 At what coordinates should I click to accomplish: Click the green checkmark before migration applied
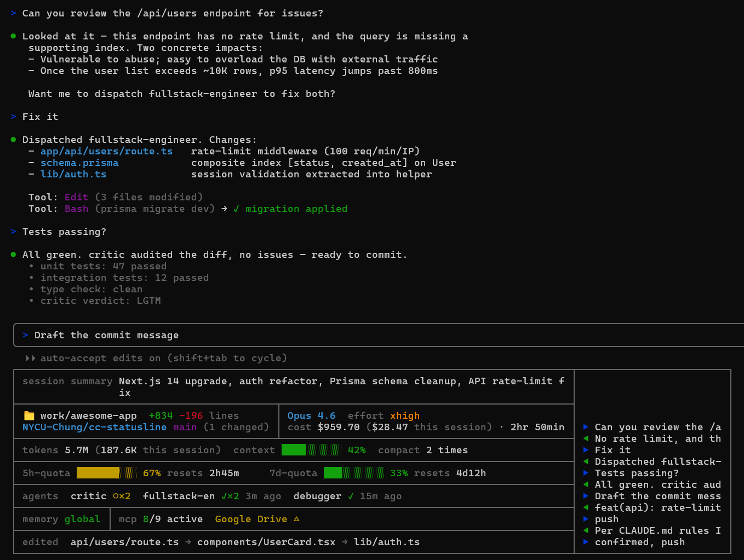(x=236, y=209)
